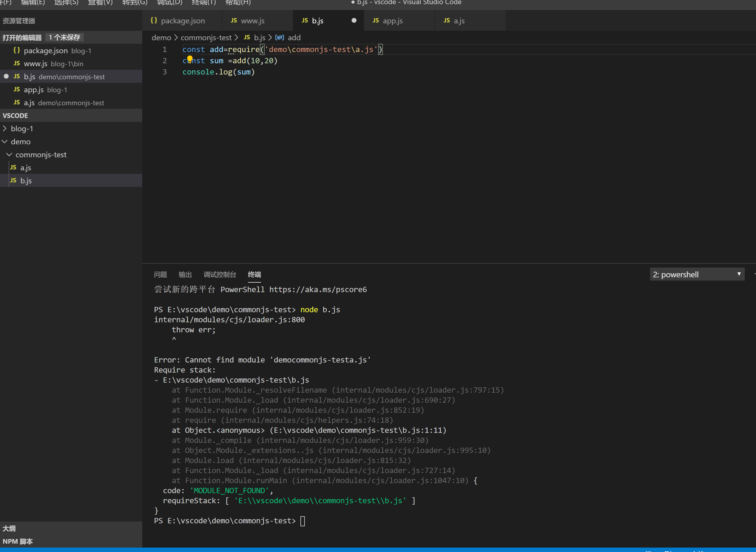Place cursor in the require path string

click(x=321, y=49)
